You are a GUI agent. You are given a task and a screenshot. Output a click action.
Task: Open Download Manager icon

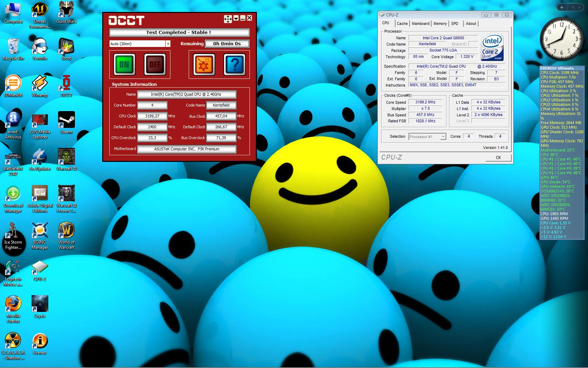pos(13,199)
